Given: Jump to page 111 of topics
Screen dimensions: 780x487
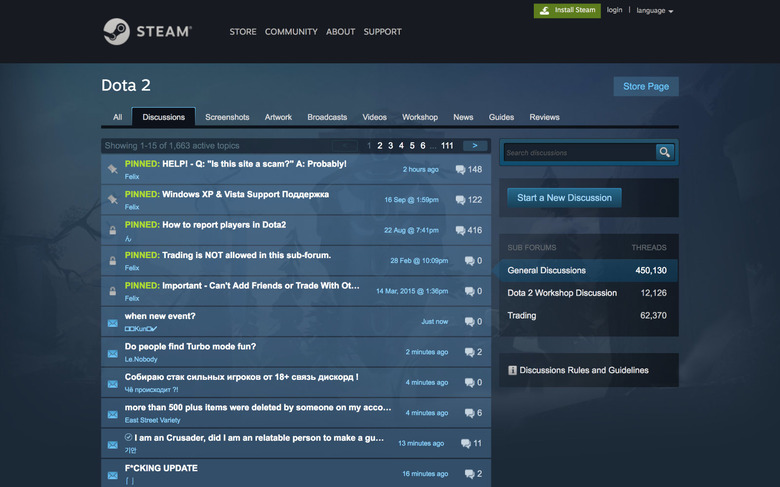Looking at the screenshot, I should click(x=446, y=145).
